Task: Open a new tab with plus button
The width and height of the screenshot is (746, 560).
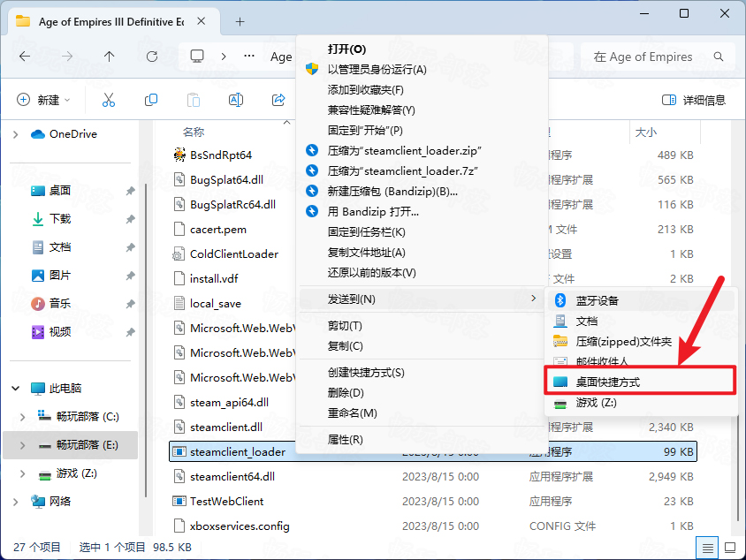Action: tap(240, 21)
